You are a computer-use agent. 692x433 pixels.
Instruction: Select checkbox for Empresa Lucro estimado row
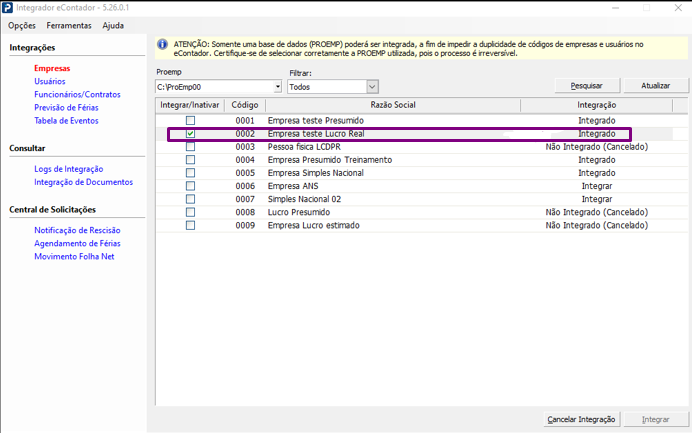coord(190,225)
